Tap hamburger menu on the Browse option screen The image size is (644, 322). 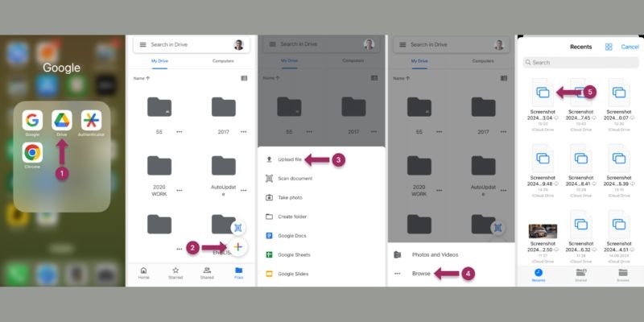click(x=402, y=45)
